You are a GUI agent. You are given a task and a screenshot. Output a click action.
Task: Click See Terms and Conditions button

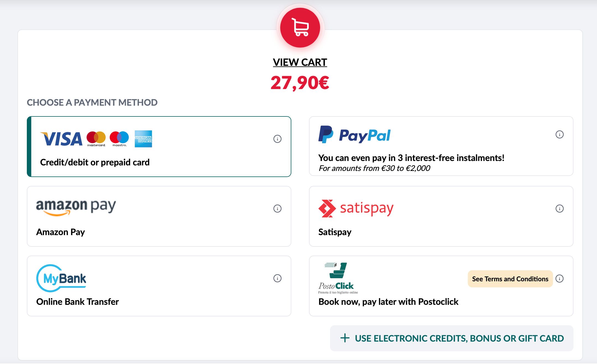510,279
